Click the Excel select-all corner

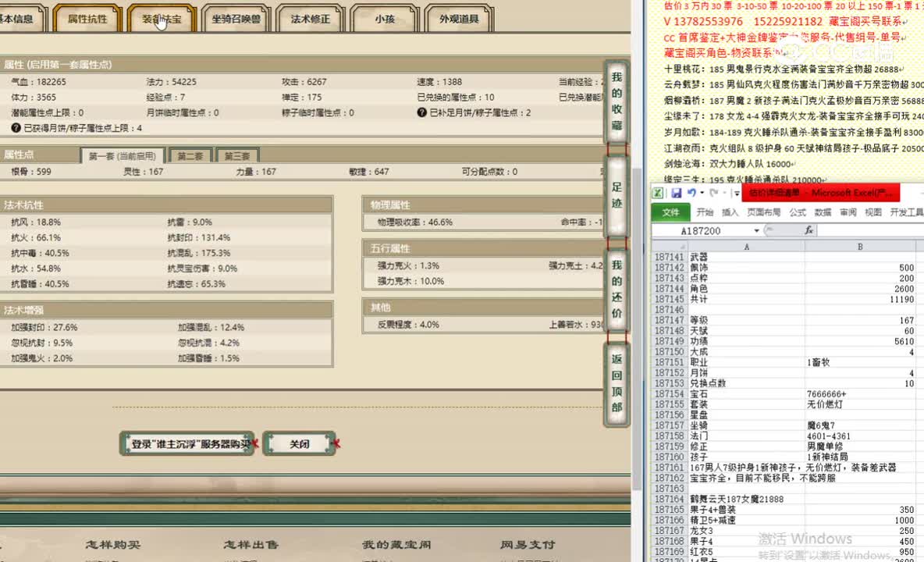pyautogui.click(x=669, y=246)
